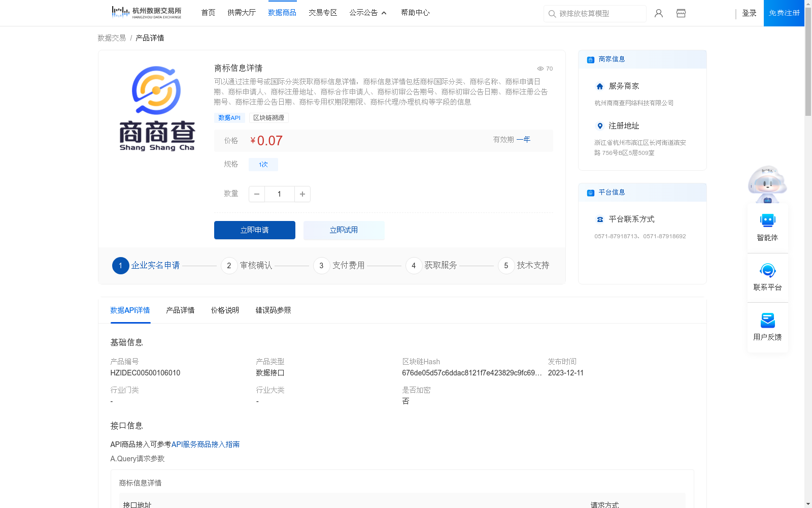The width and height of the screenshot is (812, 508).
Task: Expand the 公示公告 dropdown menu
Action: click(368, 13)
